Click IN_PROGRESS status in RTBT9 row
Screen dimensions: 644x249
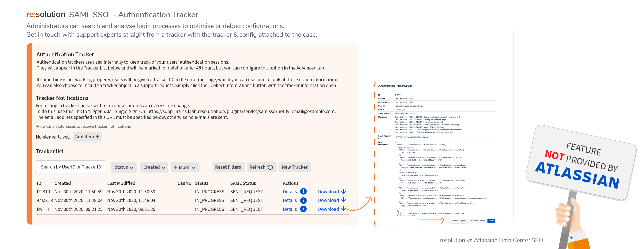[x=210, y=192]
